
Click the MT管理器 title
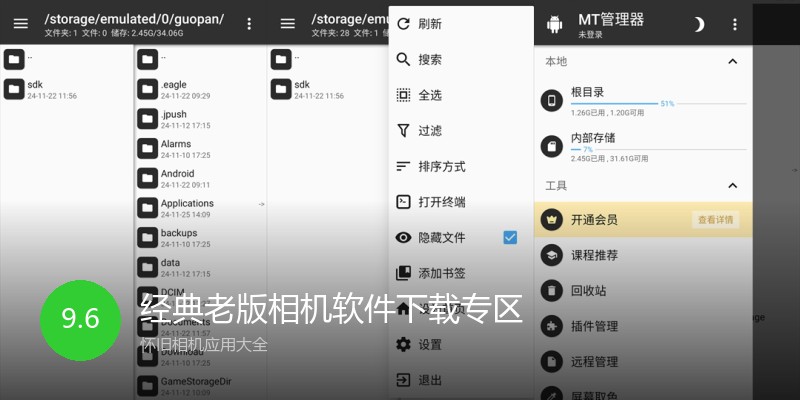pos(611,20)
